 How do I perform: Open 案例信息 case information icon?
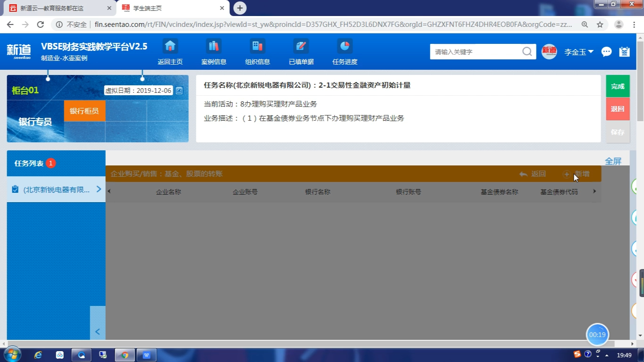pos(214,46)
